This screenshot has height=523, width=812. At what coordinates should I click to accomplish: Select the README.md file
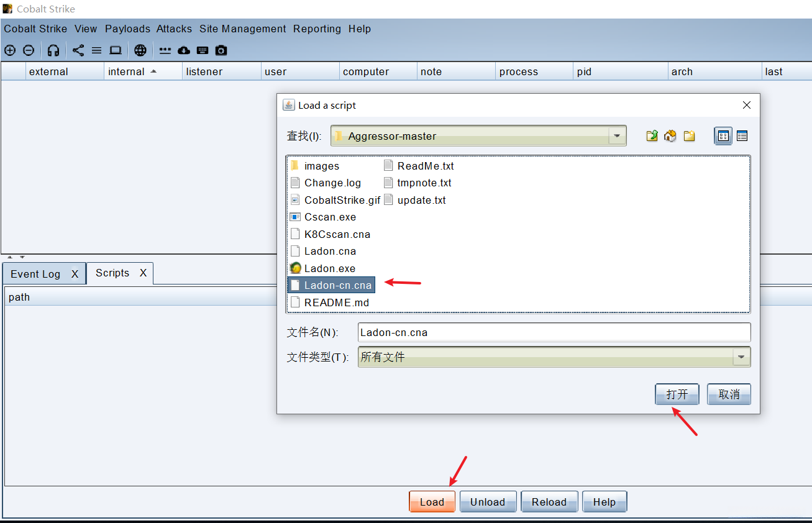[x=329, y=302]
